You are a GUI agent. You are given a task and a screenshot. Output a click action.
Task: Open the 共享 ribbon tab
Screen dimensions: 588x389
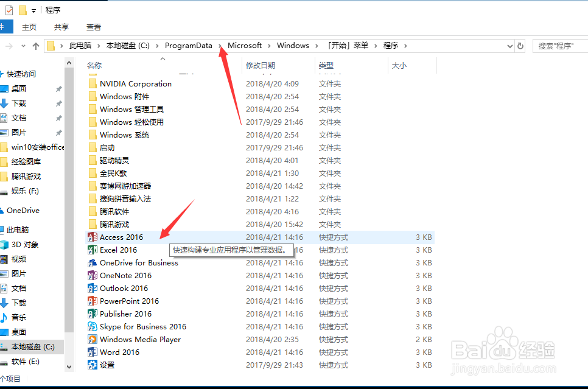click(61, 27)
